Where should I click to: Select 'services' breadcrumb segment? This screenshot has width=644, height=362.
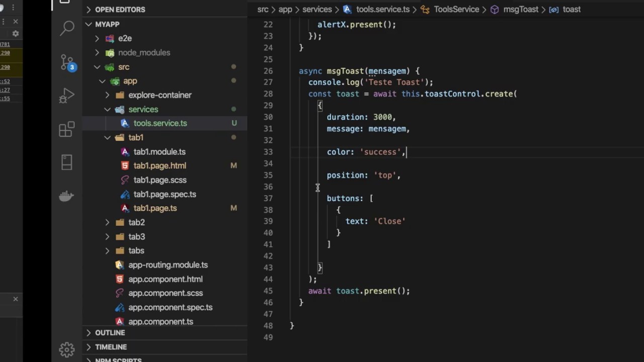[317, 10]
